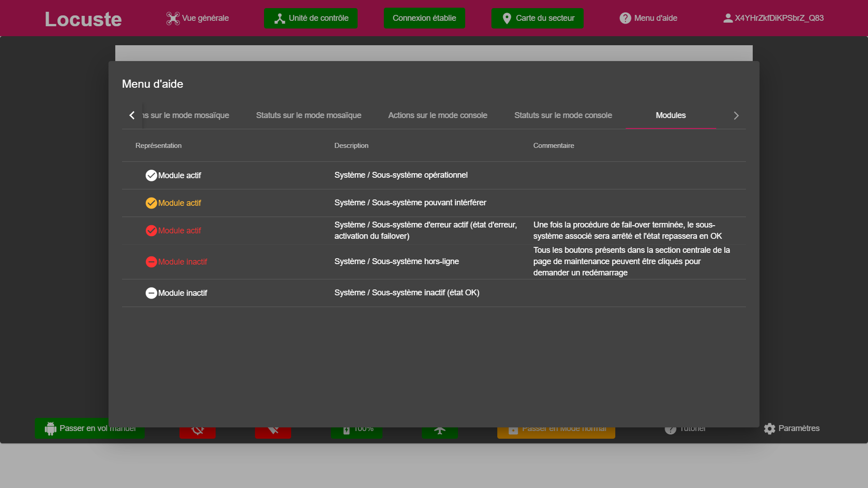Click 'Système / Sous-système hors-ligne' description

396,261
